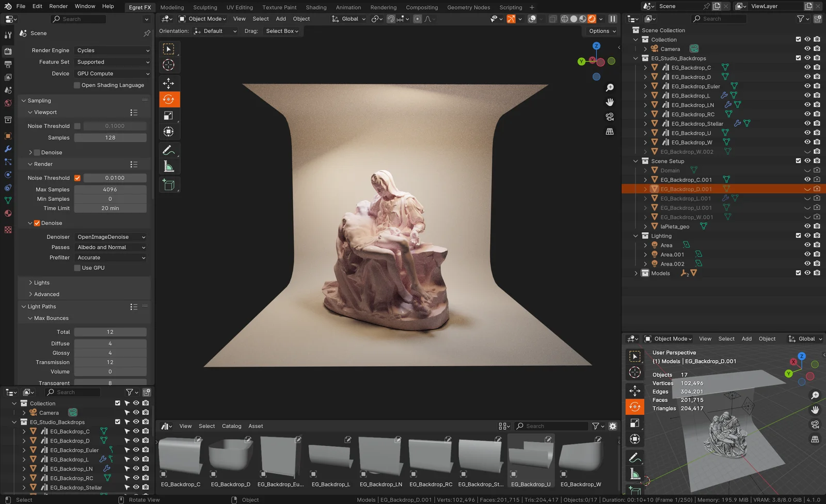Switch to camera view via viewport sidebar icon

(610, 117)
